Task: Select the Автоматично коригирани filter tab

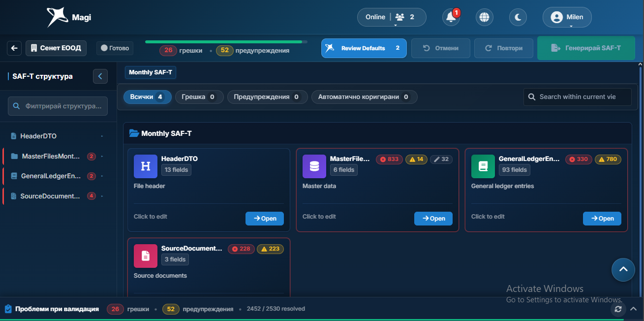Action: point(364,97)
